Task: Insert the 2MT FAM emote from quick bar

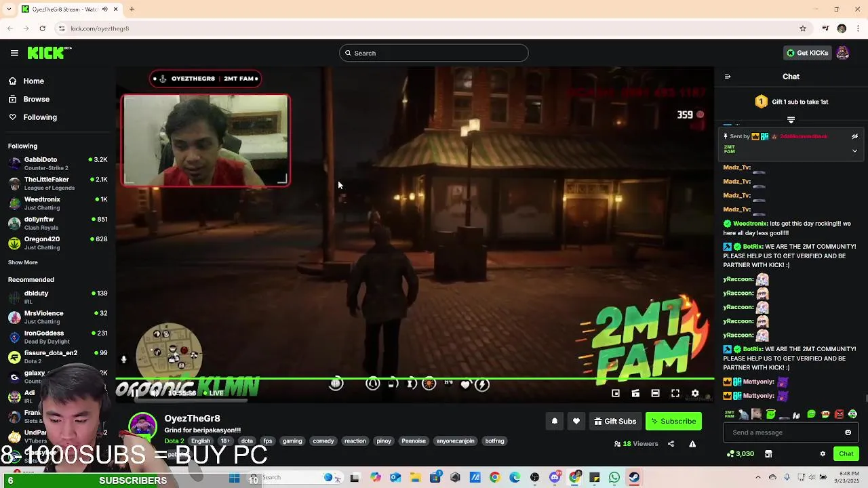Action: [x=730, y=414]
